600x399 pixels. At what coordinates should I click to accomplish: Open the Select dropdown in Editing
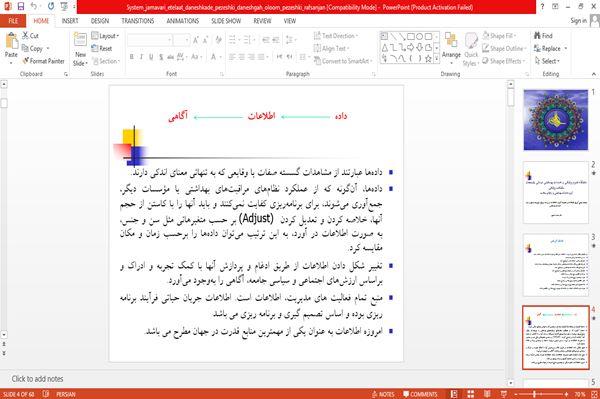(547, 61)
